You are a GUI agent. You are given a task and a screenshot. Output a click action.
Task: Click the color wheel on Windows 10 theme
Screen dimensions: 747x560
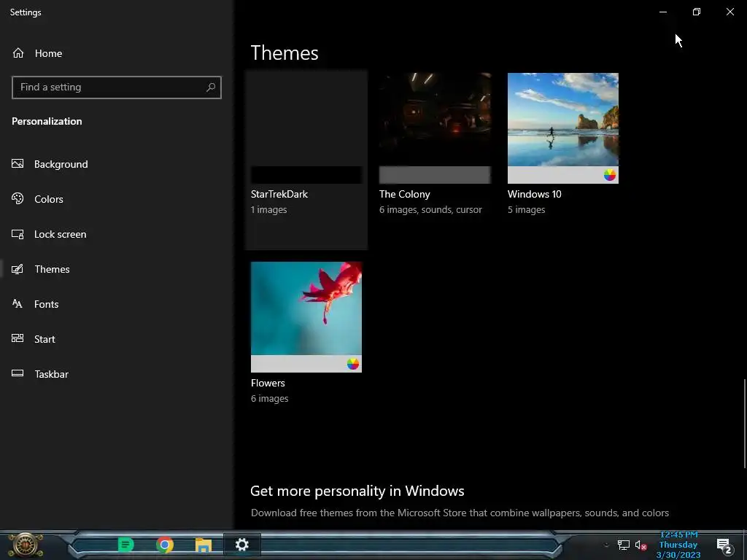(610, 175)
